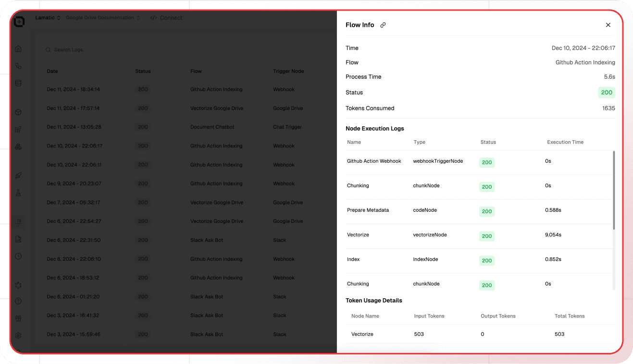
Task: Click the Dec 10, 2024 - 22:06:17 Time value
Action: [583, 48]
